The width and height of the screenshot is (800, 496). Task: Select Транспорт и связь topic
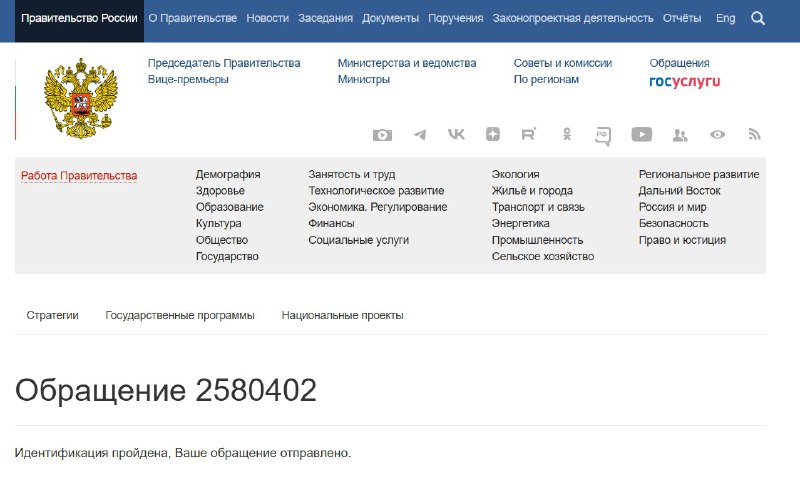(x=538, y=207)
